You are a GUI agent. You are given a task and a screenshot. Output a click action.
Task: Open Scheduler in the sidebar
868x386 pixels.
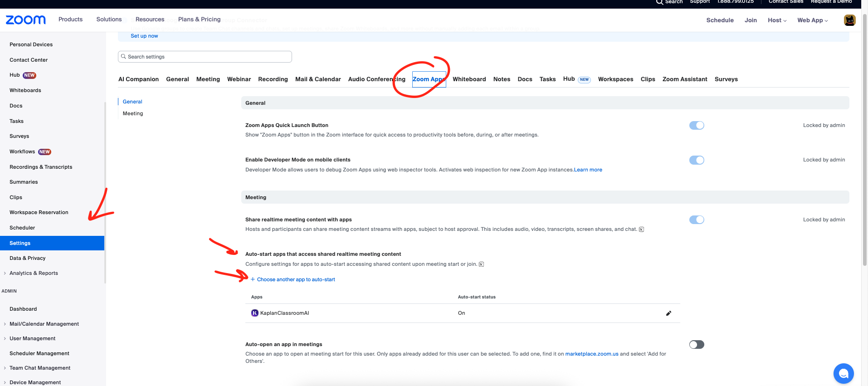pyautogui.click(x=22, y=228)
